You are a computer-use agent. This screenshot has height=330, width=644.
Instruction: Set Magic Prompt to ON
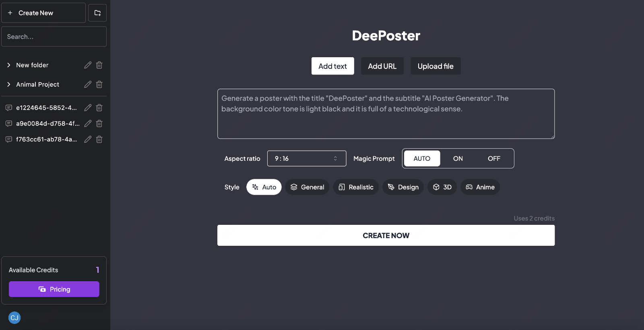tap(458, 158)
